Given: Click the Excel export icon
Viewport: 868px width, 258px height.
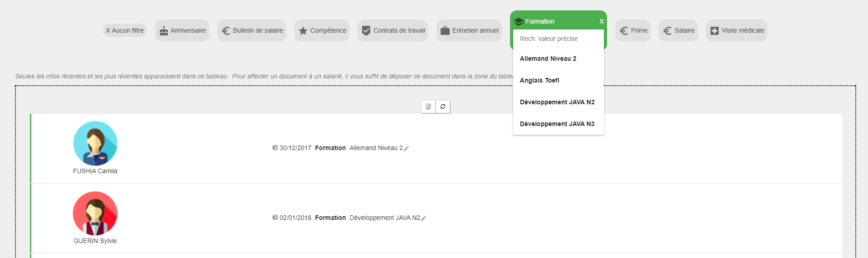Looking at the screenshot, I should click(428, 107).
